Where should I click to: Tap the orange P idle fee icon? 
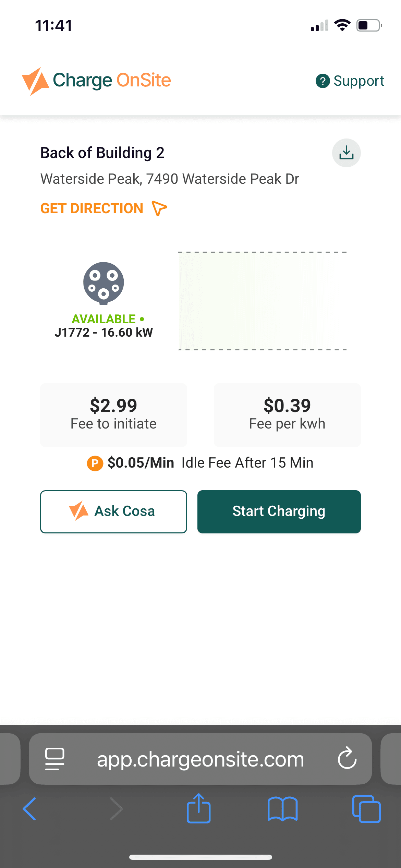(x=95, y=463)
